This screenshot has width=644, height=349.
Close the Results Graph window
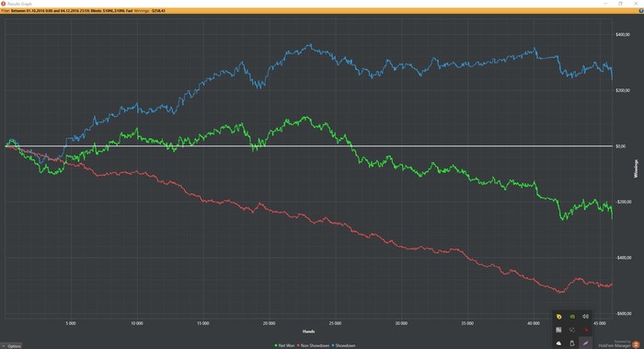[636, 4]
